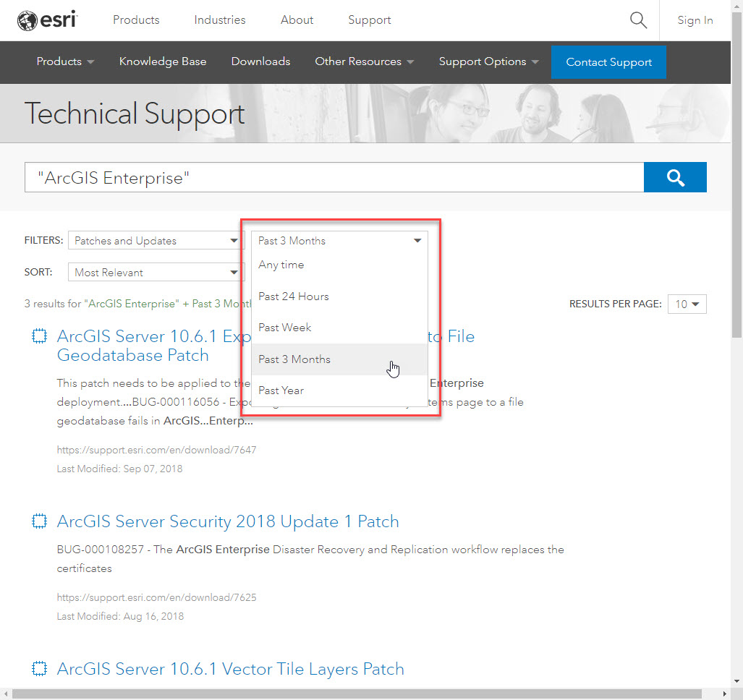
Task: Click the scroll down arrow
Action: [736, 682]
